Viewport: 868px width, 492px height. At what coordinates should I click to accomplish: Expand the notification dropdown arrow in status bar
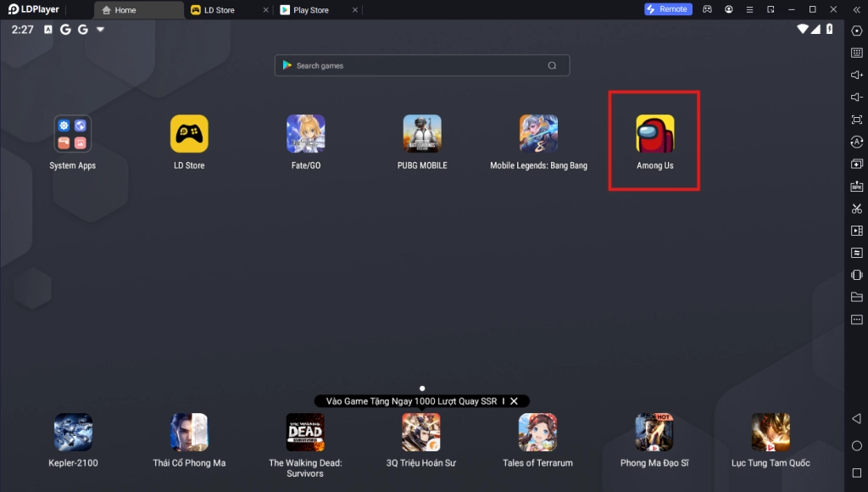100,30
